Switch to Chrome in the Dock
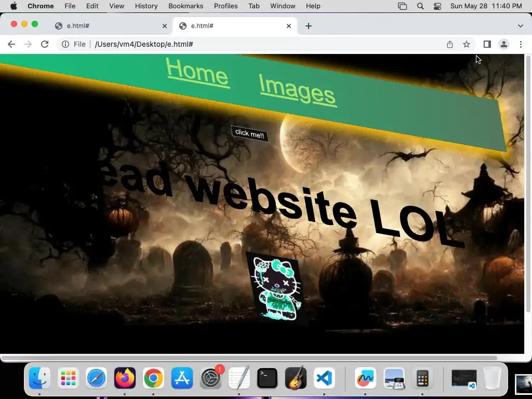This screenshot has width=532, height=399. coord(153,378)
